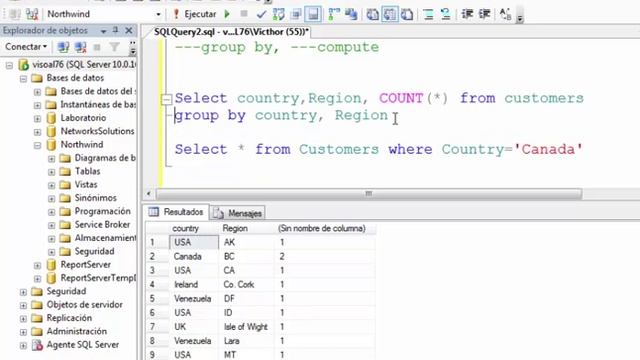Click the editor scroll-left arrow
Viewport: 640px width, 360px height.
pyautogui.click(x=149, y=193)
